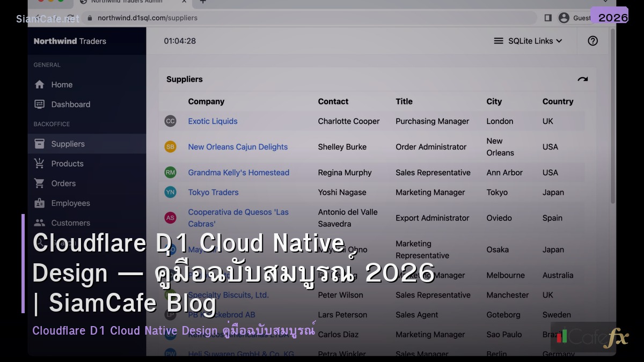Open the Exotic Liquids supplier link
644x362 pixels.
pyautogui.click(x=213, y=121)
